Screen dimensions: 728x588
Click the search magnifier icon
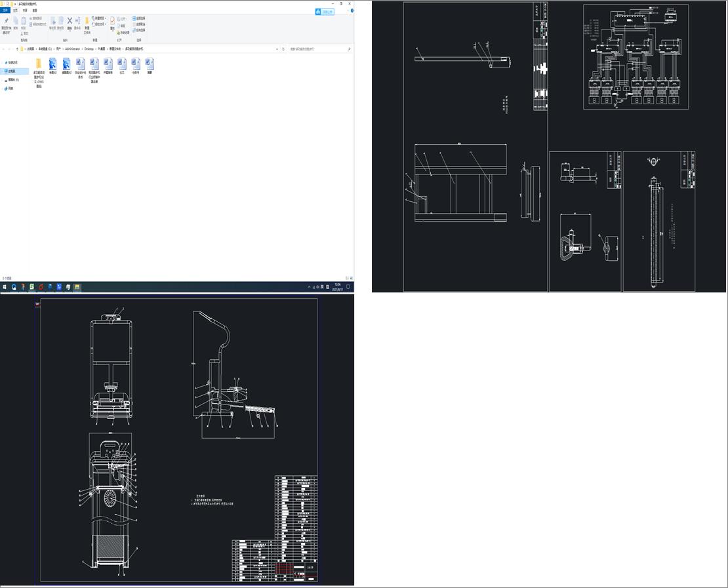349,49
